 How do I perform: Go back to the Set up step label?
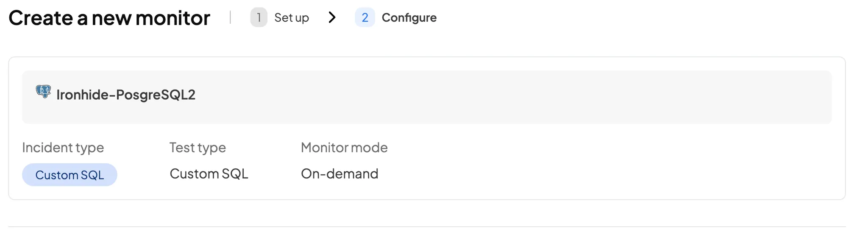pyautogui.click(x=292, y=17)
